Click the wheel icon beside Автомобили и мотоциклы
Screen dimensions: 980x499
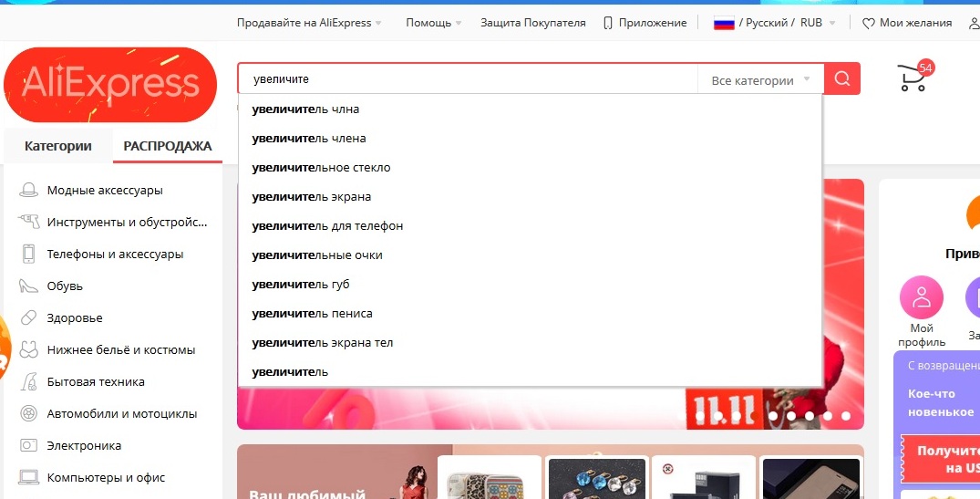tap(28, 413)
